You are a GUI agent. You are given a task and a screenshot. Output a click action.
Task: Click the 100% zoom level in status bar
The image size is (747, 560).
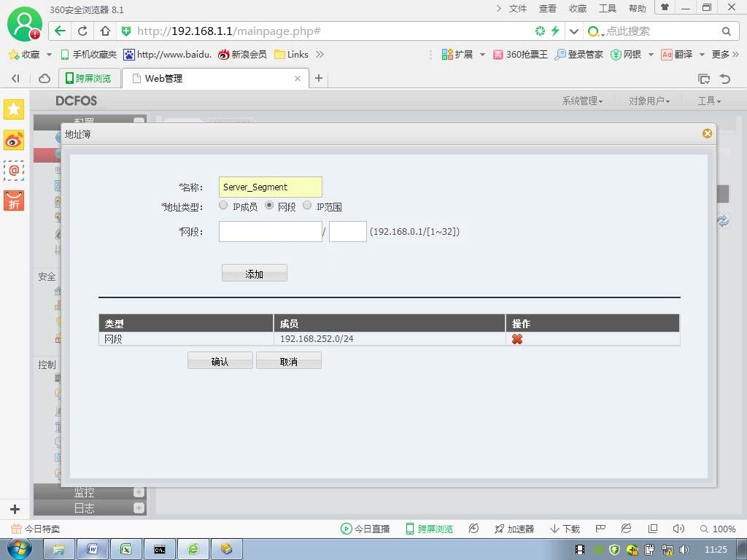(x=718, y=529)
